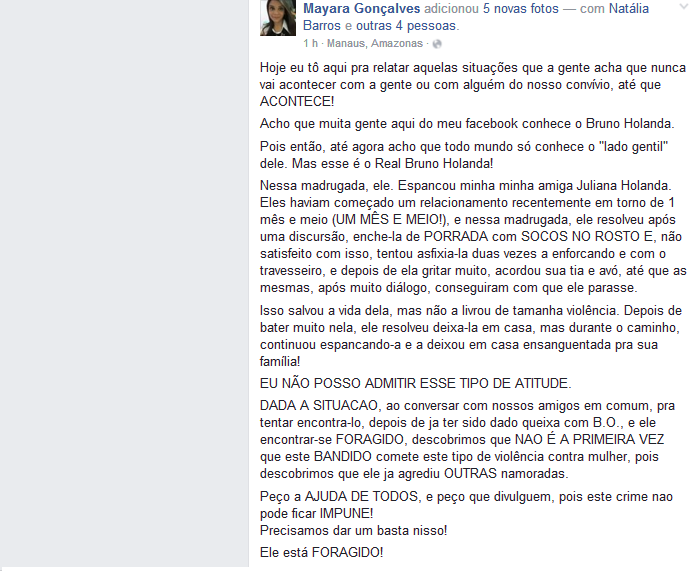The image size is (695, 571).
Task: Click the sentence "Peço a AJUDA DE TODOS"
Action: pyautogui.click(x=466, y=505)
